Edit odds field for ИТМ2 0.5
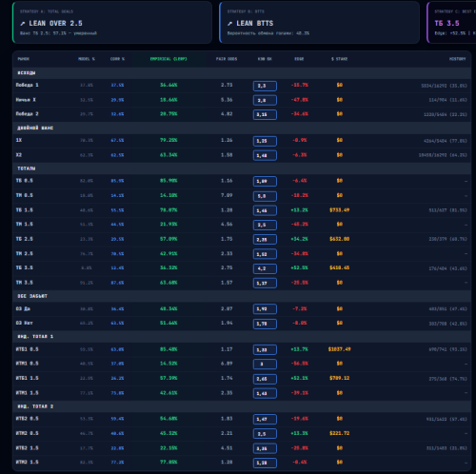 point(265,434)
